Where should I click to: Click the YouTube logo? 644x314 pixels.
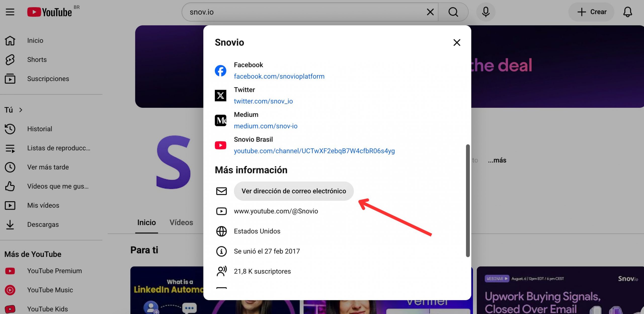pyautogui.click(x=50, y=12)
